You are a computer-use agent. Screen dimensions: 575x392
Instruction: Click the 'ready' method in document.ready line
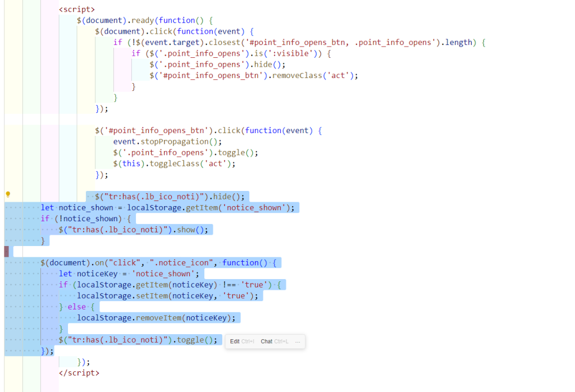point(143,21)
